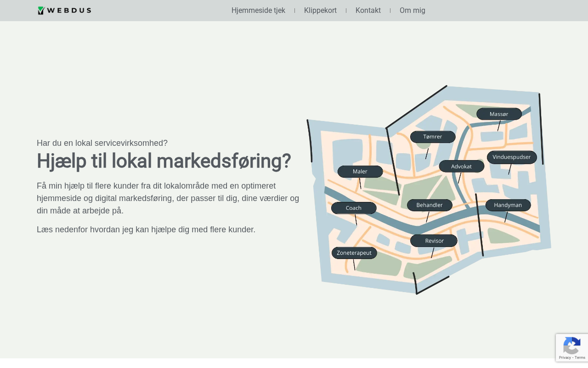Image resolution: width=588 pixels, height=368 pixels.
Task: Select the Handyman map pin
Action: click(508, 205)
